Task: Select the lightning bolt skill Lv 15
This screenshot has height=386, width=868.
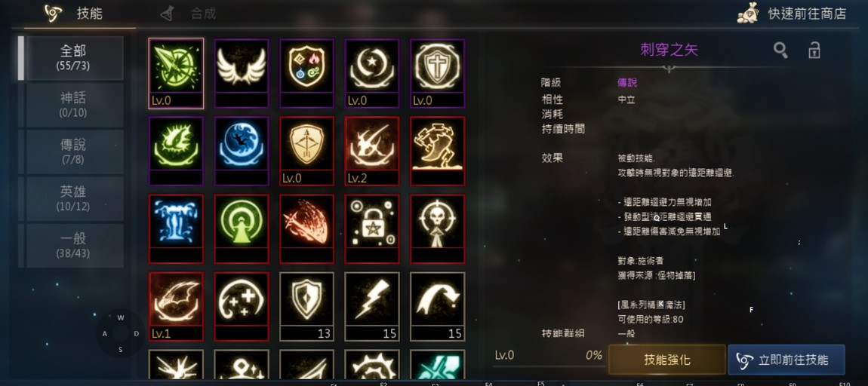Action: [372, 306]
